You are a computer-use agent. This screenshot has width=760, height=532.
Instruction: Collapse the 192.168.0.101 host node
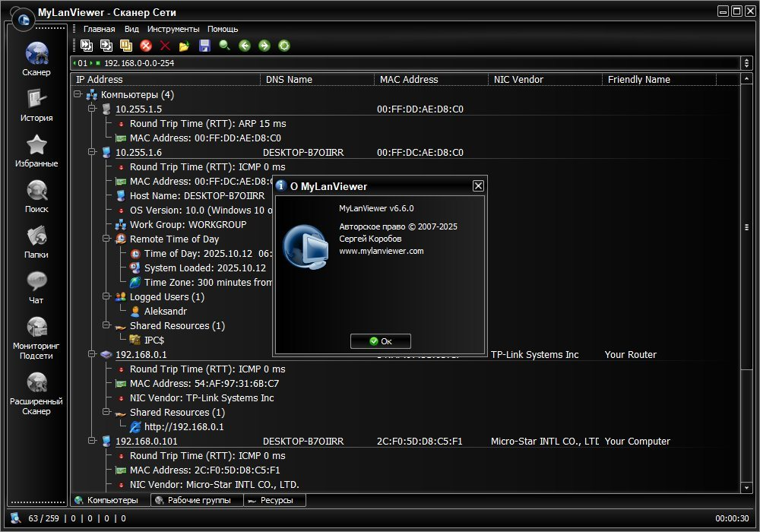pos(92,441)
